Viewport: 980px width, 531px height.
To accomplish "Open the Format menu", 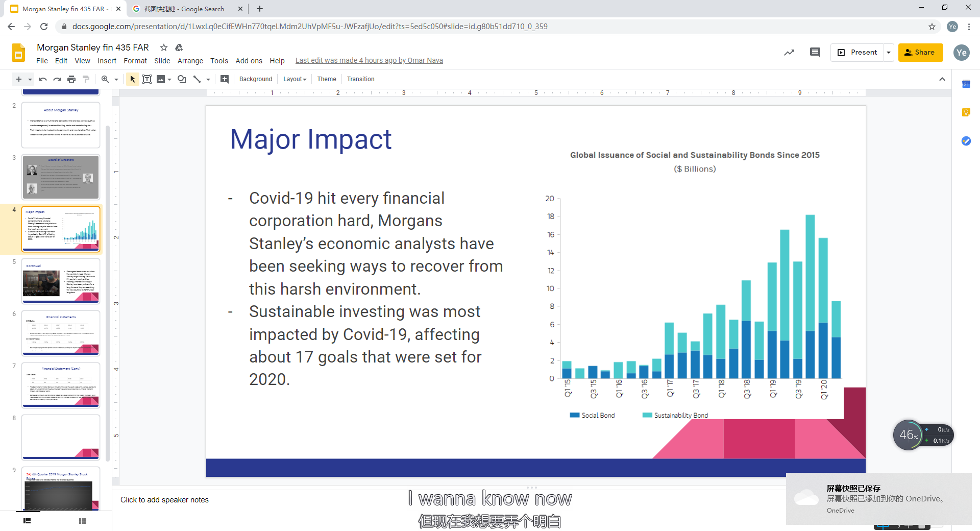I will click(x=135, y=61).
